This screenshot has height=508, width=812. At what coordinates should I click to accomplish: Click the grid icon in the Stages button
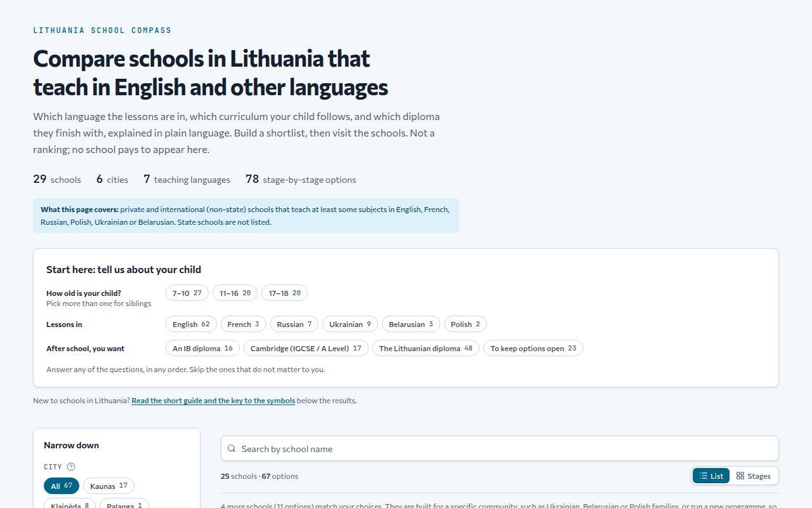pos(740,476)
